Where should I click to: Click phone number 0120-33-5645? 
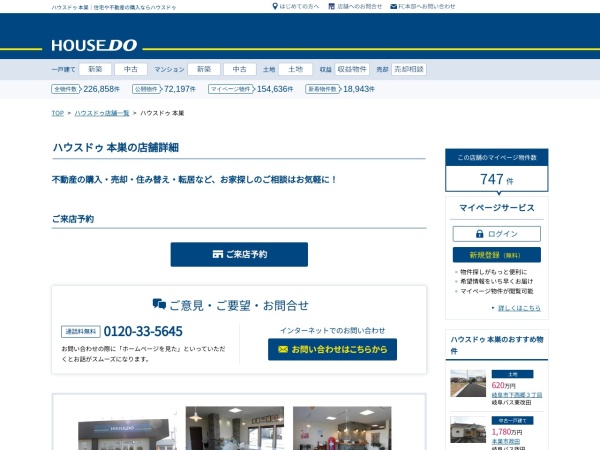click(143, 331)
